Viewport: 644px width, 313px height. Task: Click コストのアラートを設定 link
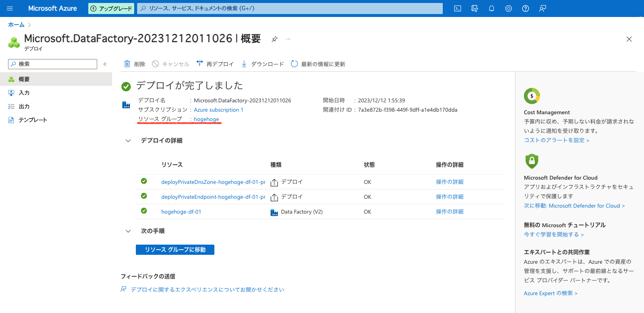[x=557, y=140]
